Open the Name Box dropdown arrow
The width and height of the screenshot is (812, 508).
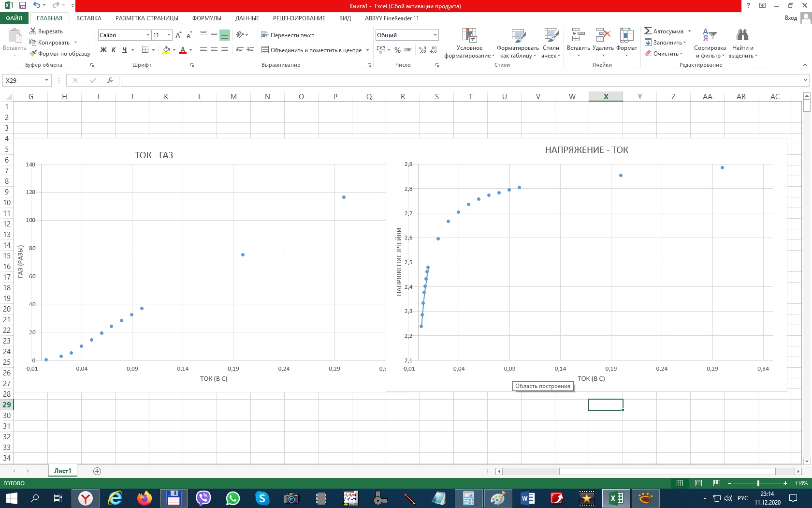[x=46, y=80]
